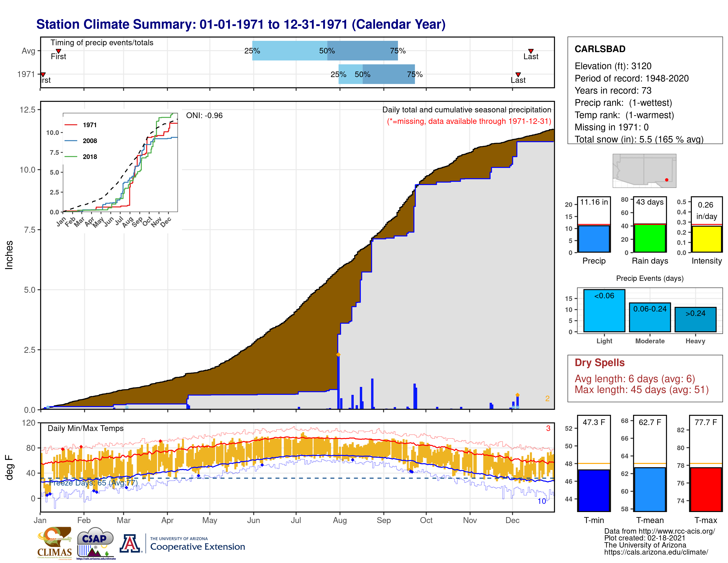
Task: Click the Station Climate Summary title
Action: pyautogui.click(x=241, y=24)
